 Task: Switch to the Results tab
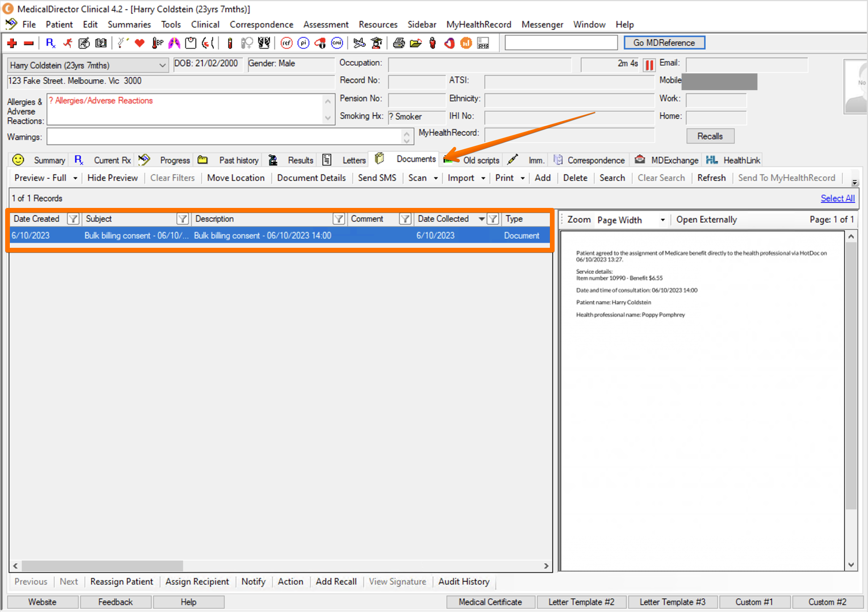(x=291, y=160)
